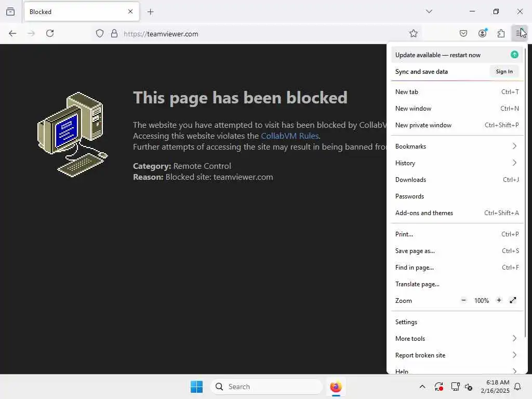Open Add-ons and themes
The width and height of the screenshot is (532, 399).
click(x=457, y=212)
